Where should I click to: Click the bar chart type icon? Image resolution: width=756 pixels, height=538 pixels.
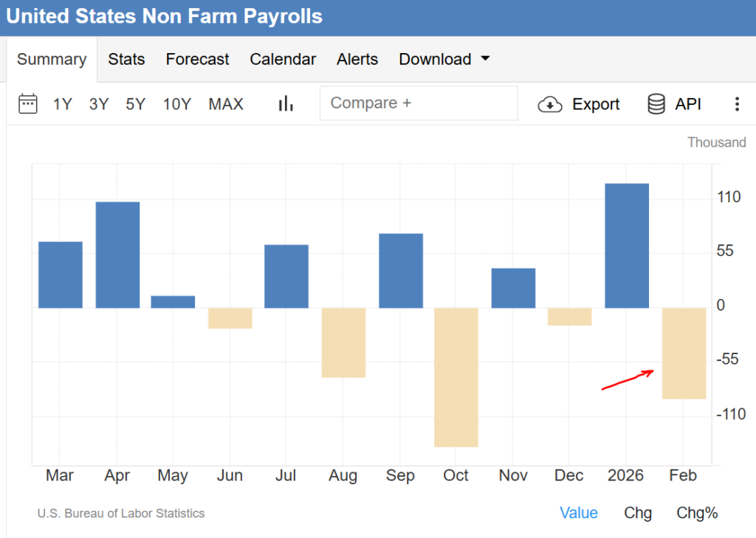point(286,104)
